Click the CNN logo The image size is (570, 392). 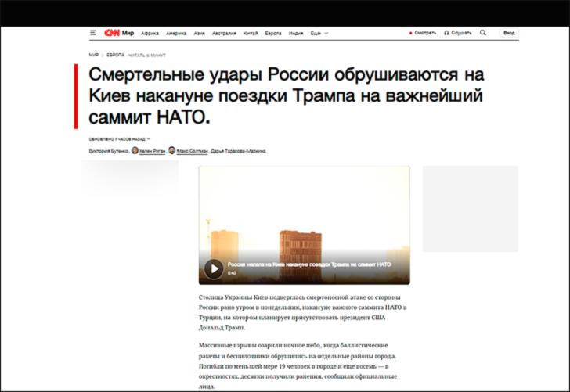coord(112,33)
